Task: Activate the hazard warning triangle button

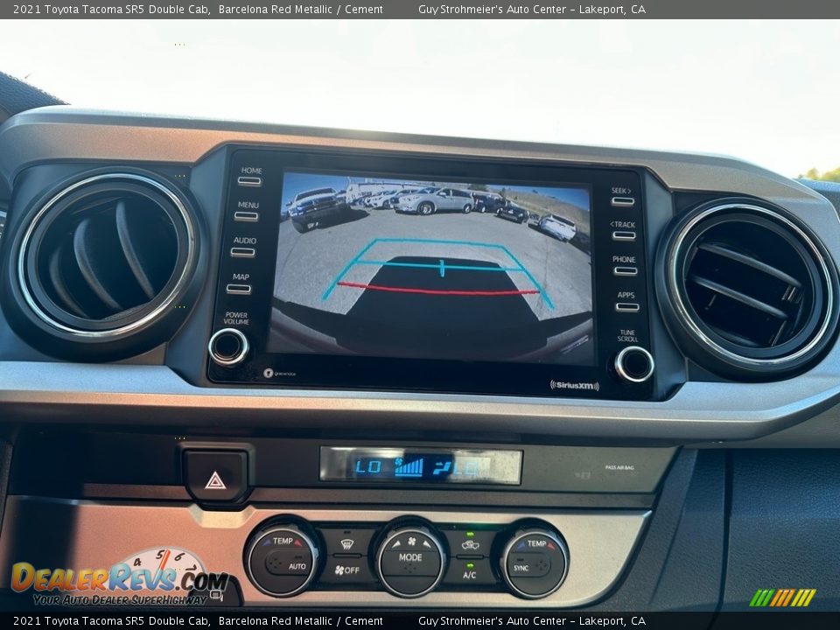Action: tap(215, 479)
